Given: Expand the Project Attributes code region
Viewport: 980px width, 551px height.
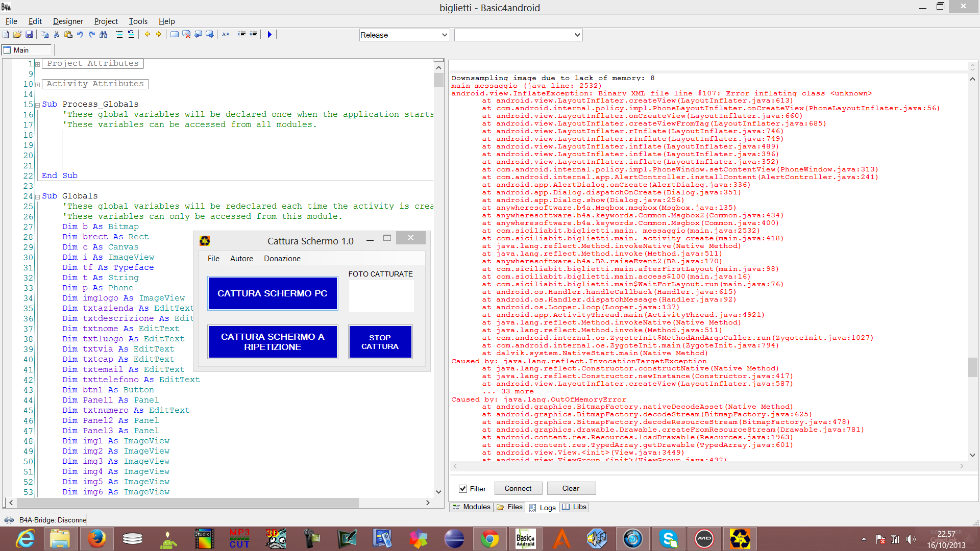Looking at the screenshot, I should [37, 64].
